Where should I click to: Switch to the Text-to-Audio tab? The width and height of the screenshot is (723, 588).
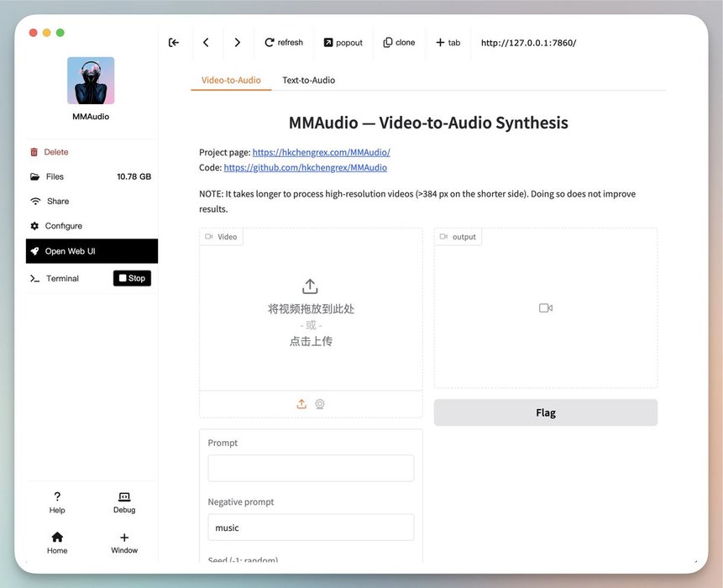(308, 81)
